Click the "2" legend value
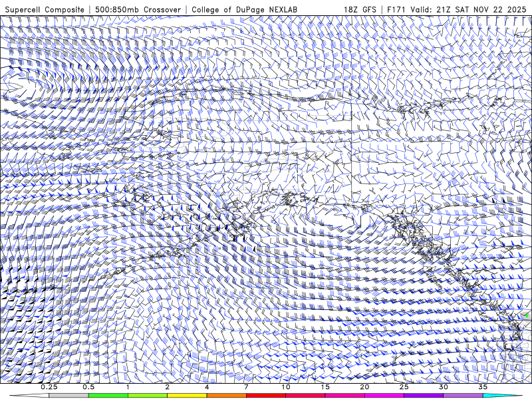532x399 pixels. [x=168, y=387]
